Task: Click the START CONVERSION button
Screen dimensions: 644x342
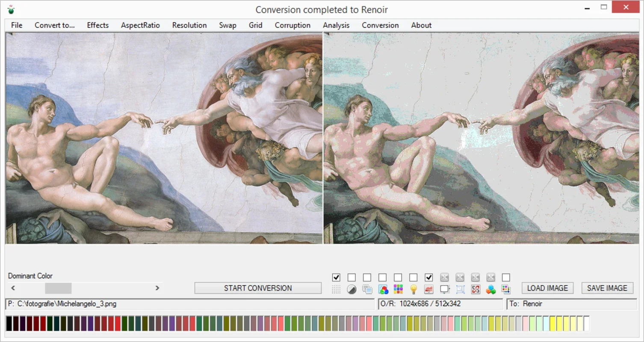Action: [258, 288]
